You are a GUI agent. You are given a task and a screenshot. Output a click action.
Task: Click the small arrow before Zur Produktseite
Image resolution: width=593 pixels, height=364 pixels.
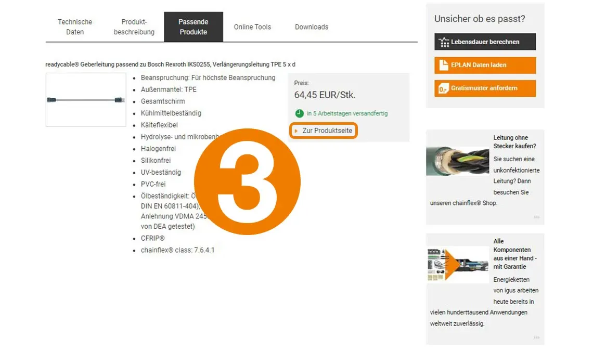tap(296, 131)
